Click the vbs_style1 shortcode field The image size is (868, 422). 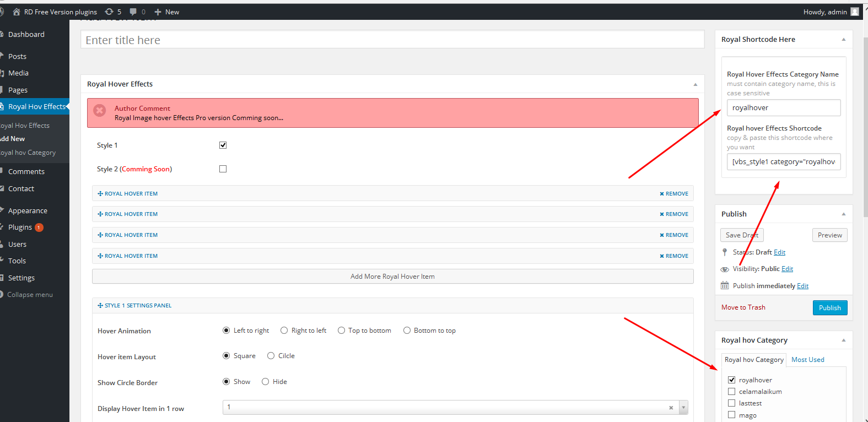pyautogui.click(x=784, y=161)
